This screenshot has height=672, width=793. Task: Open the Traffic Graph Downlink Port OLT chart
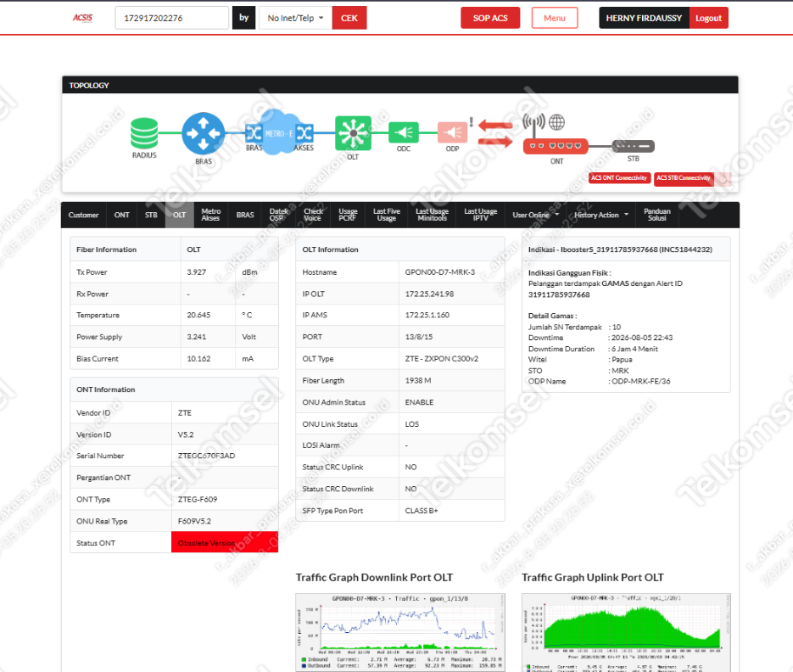pyautogui.click(x=400, y=632)
